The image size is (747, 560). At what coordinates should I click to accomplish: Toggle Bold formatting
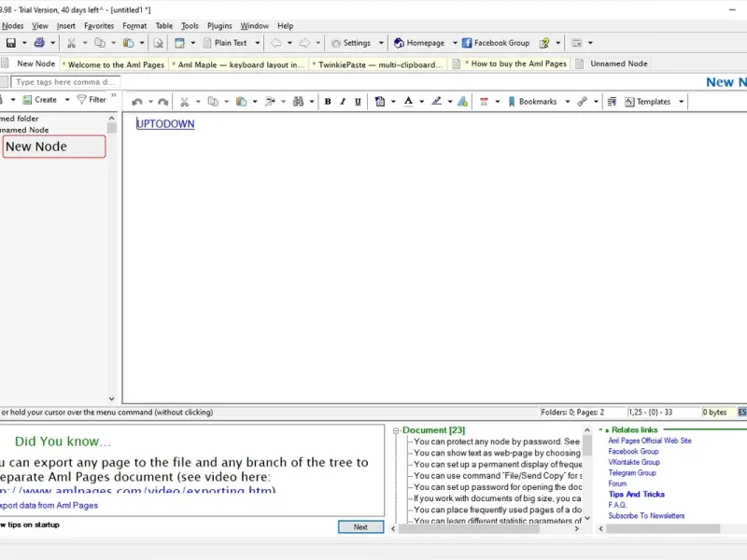(328, 101)
